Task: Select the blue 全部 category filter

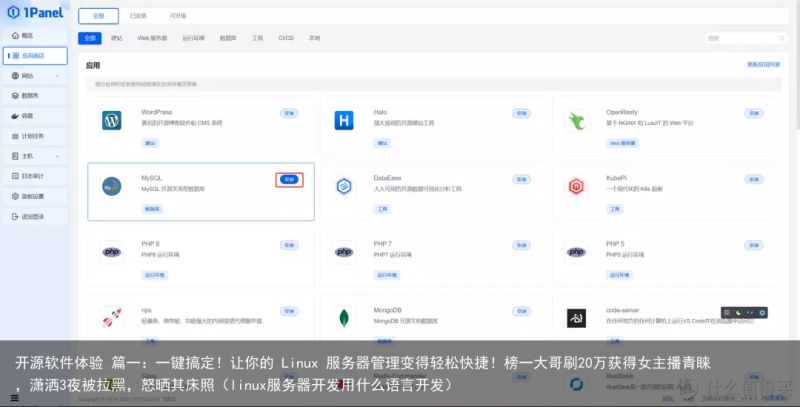Action: (x=90, y=38)
